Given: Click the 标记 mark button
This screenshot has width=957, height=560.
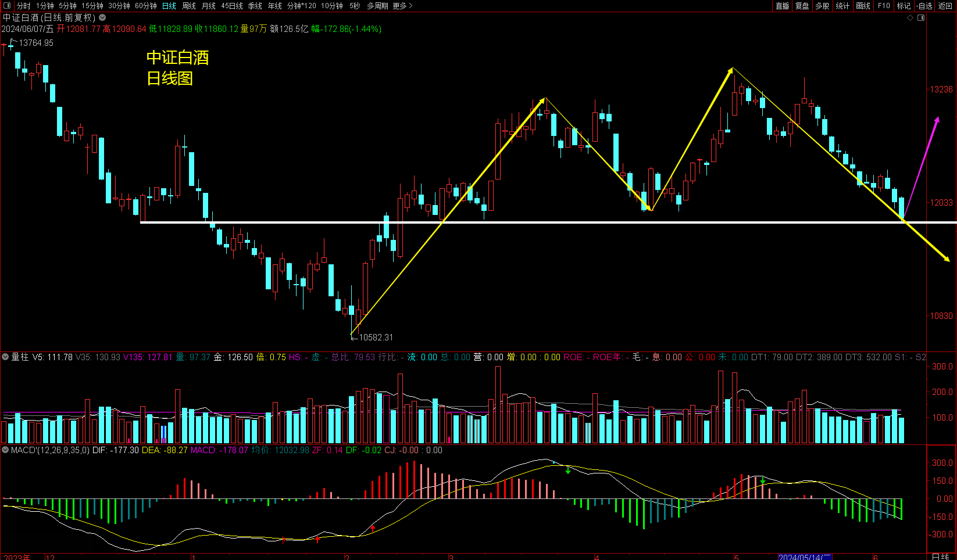Looking at the screenshot, I should [904, 6].
